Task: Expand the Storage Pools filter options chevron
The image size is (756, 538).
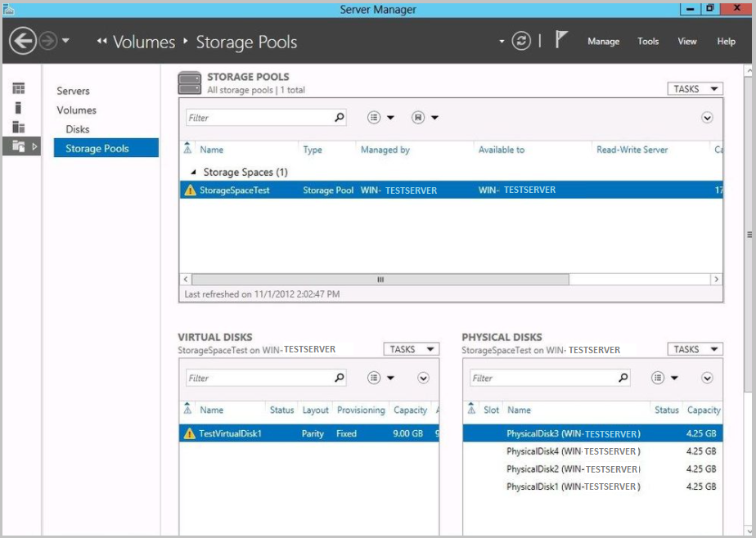Action: tap(707, 118)
